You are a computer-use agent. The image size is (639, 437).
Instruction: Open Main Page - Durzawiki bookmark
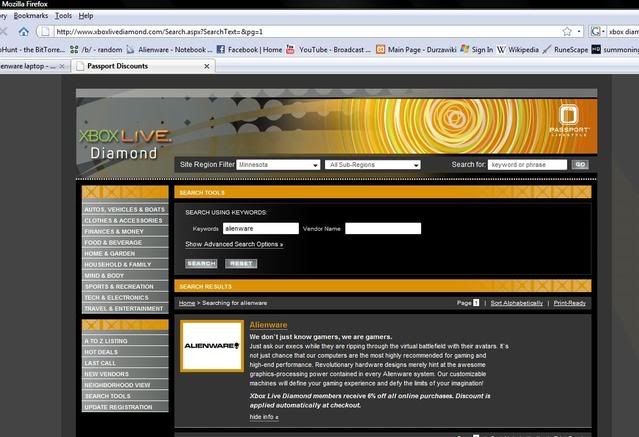(x=416, y=50)
